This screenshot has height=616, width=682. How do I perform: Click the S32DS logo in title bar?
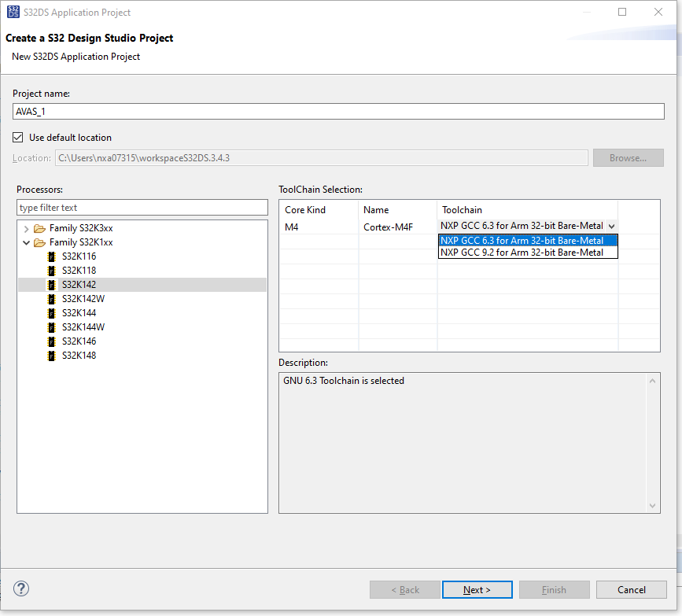coord(13,12)
